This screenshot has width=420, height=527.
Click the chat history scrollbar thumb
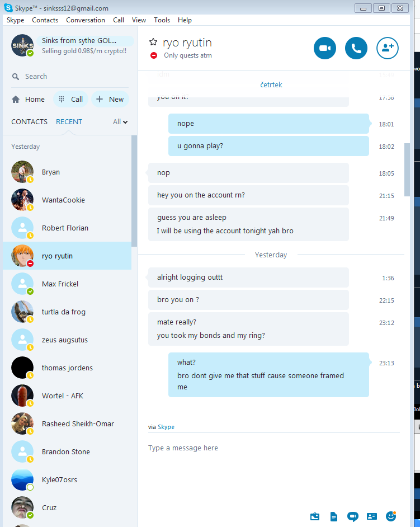[407, 170]
